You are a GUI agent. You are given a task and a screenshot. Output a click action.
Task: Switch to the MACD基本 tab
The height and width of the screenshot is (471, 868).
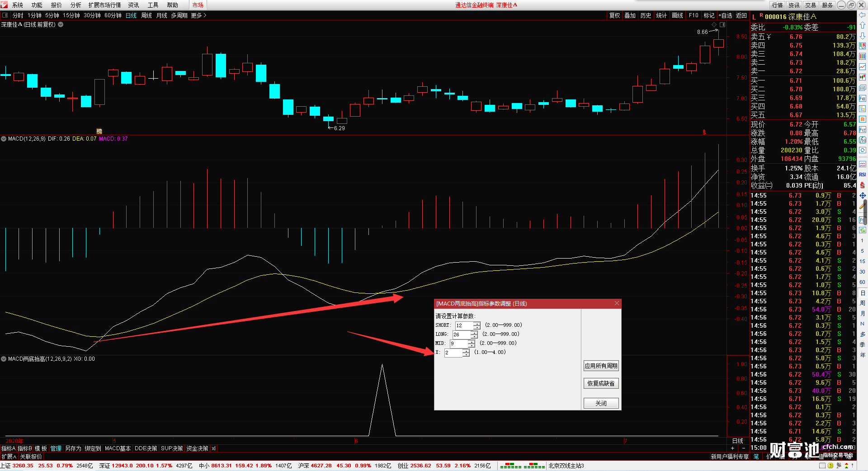118,448
